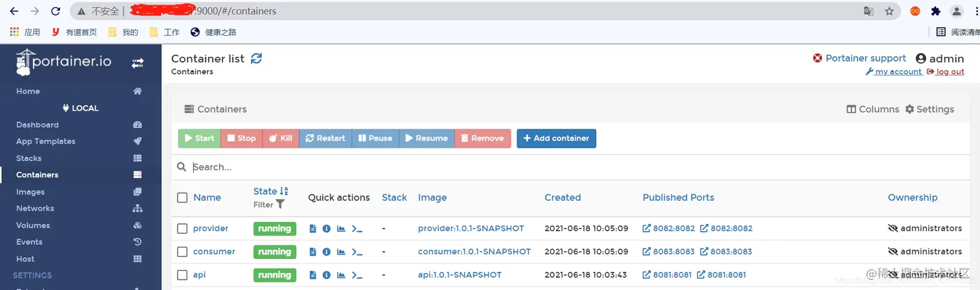Click the browser back arrow

click(14, 11)
